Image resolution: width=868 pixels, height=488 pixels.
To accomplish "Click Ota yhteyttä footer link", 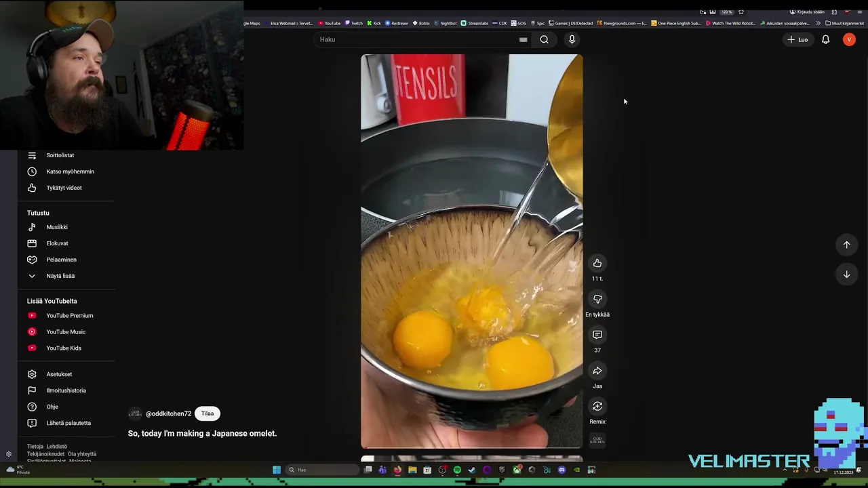I will pos(82,454).
